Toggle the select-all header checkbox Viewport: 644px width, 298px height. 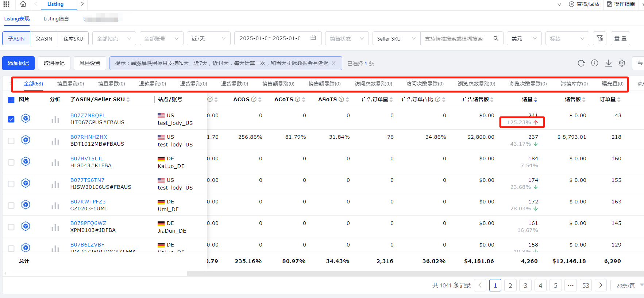coord(11,100)
